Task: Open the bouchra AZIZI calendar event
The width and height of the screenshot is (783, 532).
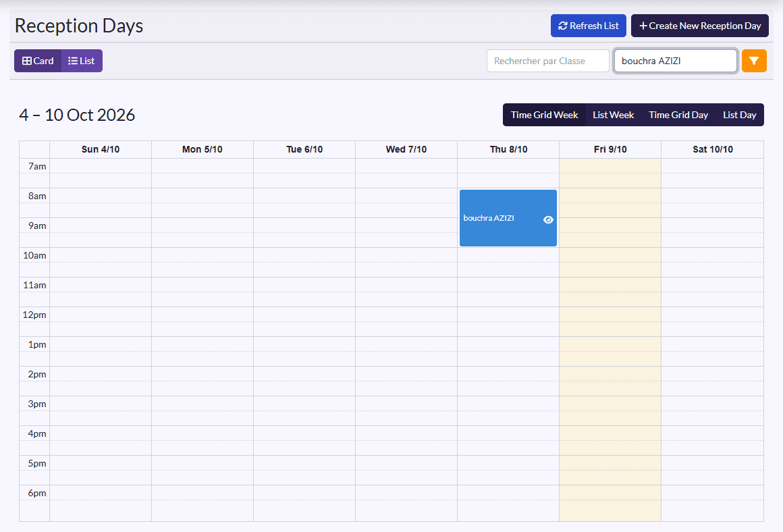Action: pyautogui.click(x=508, y=218)
